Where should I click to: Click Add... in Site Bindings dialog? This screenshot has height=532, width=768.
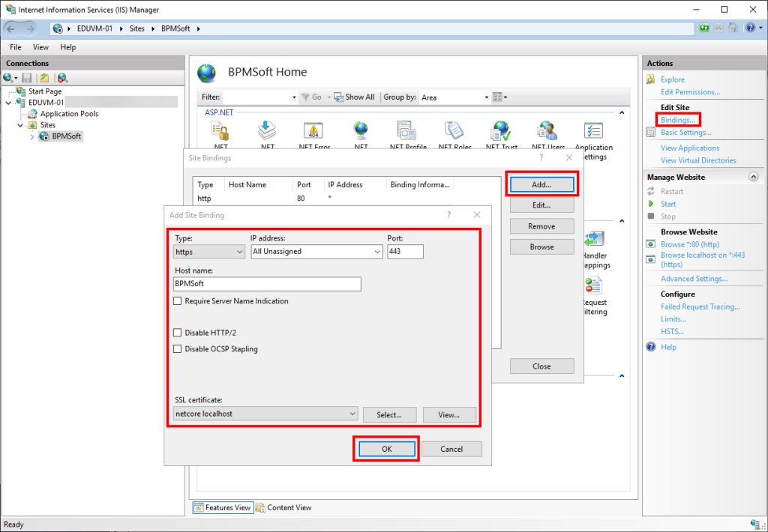pyautogui.click(x=541, y=184)
